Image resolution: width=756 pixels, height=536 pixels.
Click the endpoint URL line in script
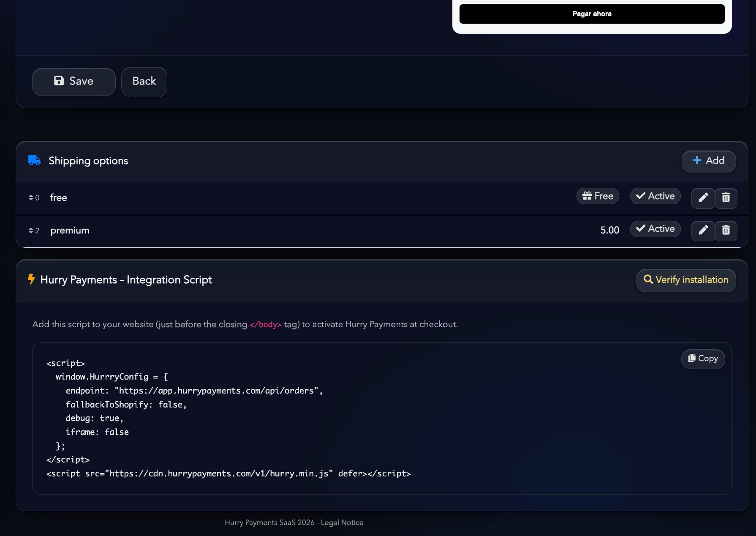click(x=194, y=391)
